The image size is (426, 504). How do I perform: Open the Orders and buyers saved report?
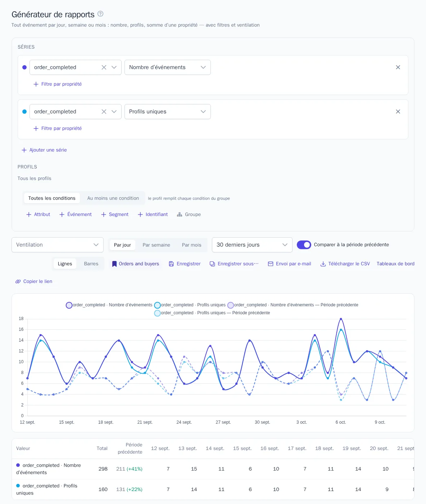pyautogui.click(x=135, y=264)
